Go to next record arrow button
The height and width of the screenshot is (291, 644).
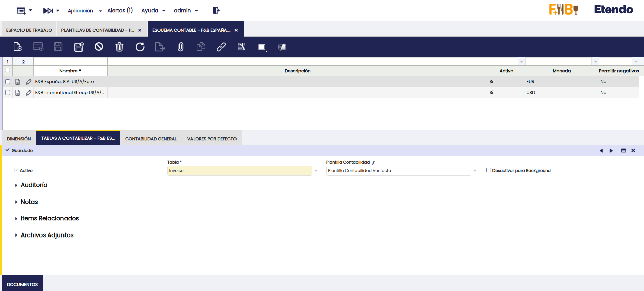(611, 151)
